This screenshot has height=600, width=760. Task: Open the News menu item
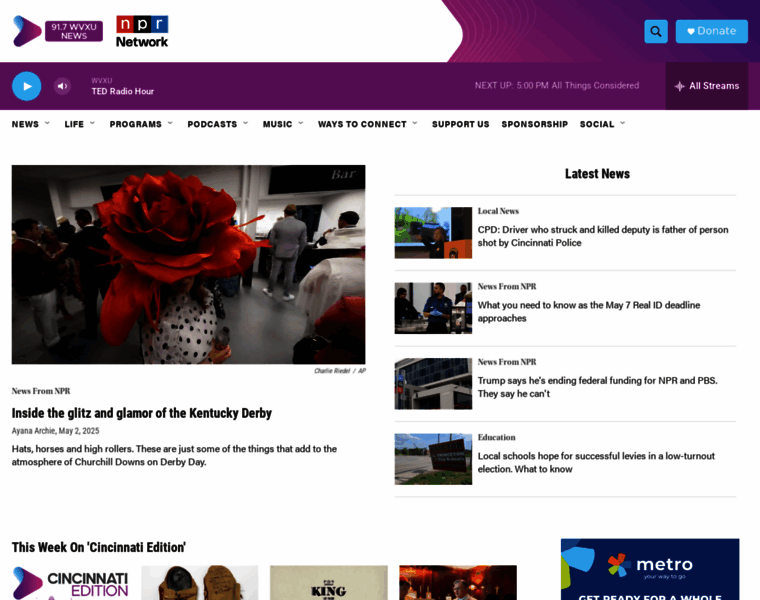(x=25, y=125)
